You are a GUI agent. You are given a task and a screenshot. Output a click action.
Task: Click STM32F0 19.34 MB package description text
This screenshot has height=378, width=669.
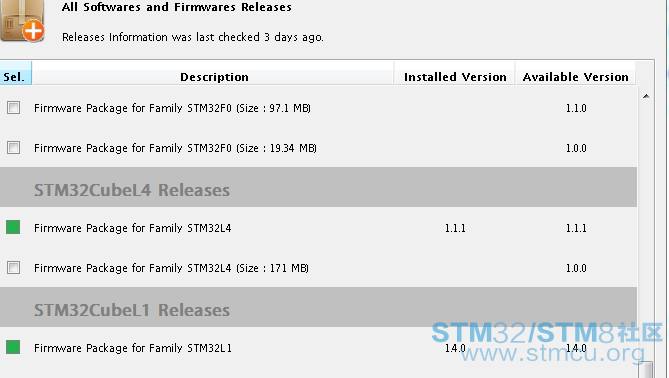click(x=175, y=148)
